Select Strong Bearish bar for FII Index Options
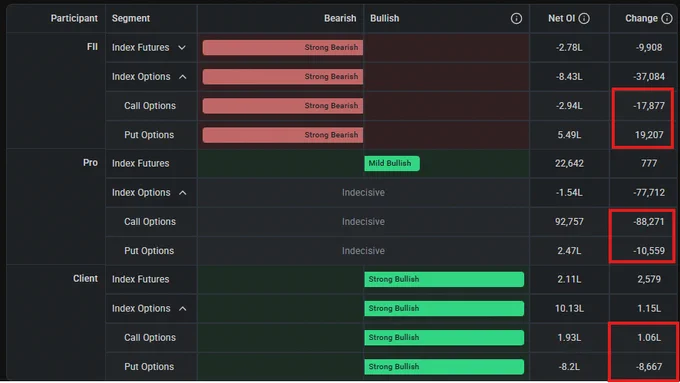 283,76
